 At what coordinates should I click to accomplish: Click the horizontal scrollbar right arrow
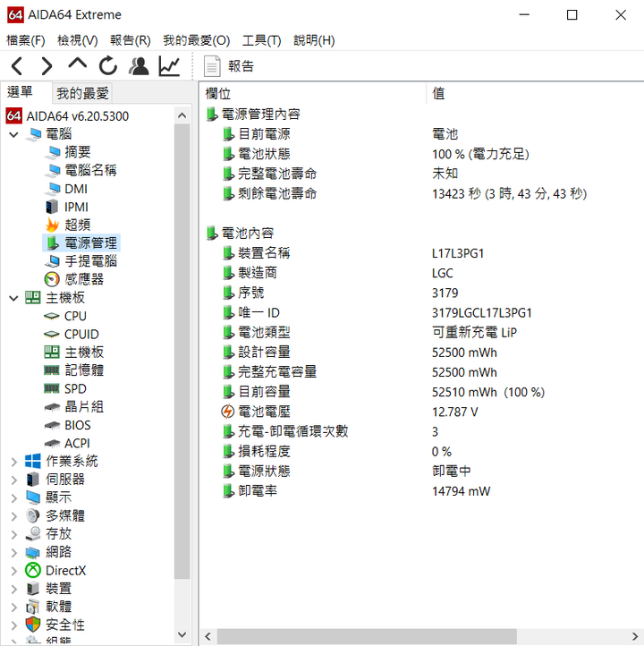point(634,636)
